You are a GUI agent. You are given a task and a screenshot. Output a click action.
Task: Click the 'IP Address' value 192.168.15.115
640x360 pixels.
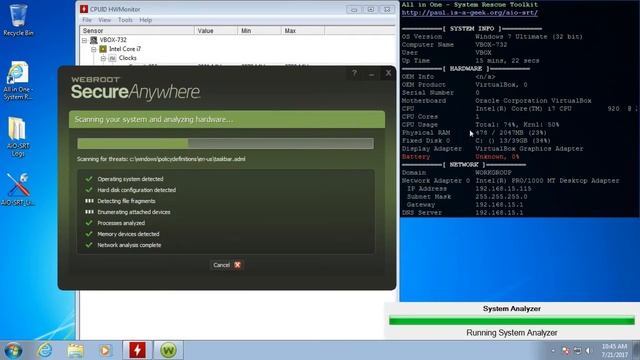coord(503,189)
